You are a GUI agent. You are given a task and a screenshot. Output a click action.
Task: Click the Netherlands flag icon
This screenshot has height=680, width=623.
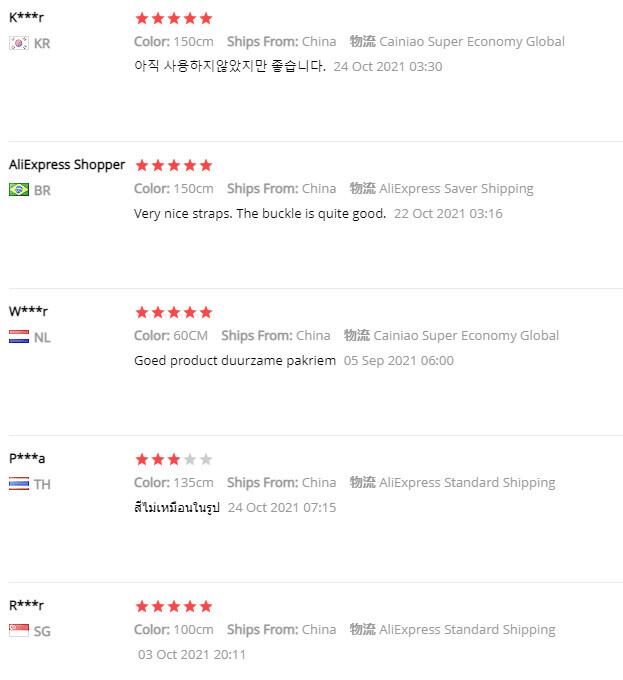coord(18,337)
